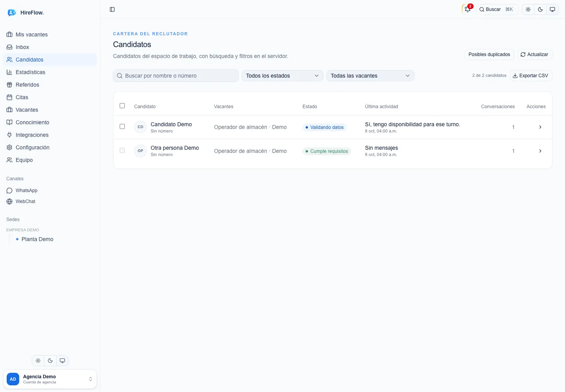Screen dimensions: 565x392
Task: Click the Cumple requisitos status badge
Action: 327,151
